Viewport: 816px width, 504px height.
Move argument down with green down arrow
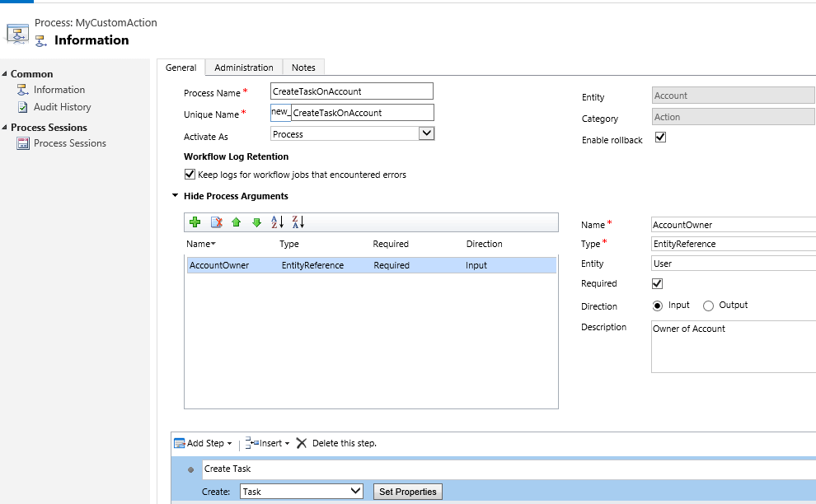[x=256, y=222]
